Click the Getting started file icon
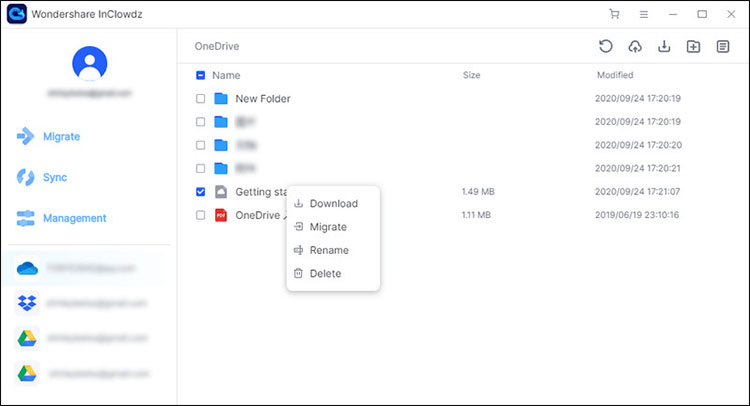Screen dimensions: 750x406 pos(221,192)
